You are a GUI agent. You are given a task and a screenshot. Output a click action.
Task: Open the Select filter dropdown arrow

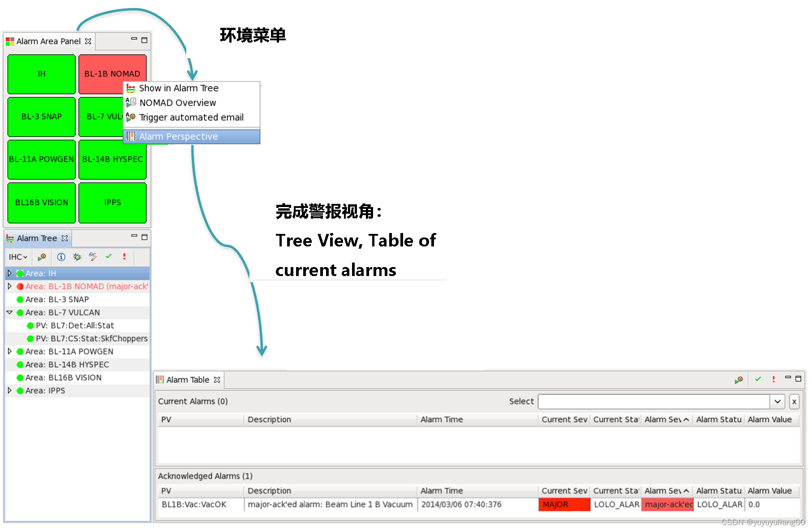(778, 401)
